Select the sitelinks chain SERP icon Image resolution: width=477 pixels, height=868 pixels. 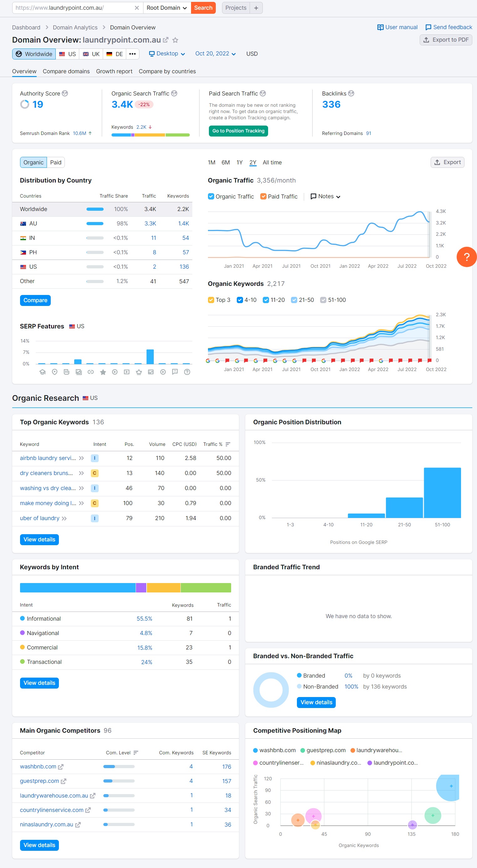click(x=91, y=372)
